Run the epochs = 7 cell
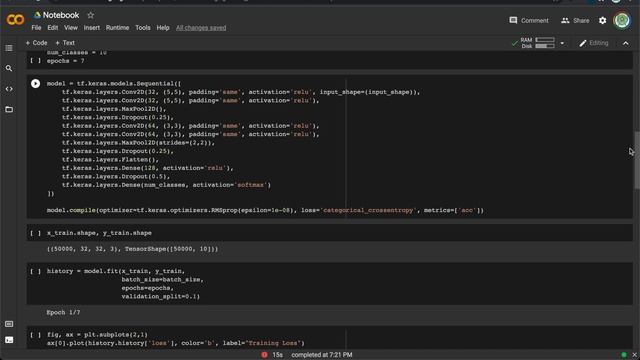Viewport: 640px width, 360px height. coord(36,61)
